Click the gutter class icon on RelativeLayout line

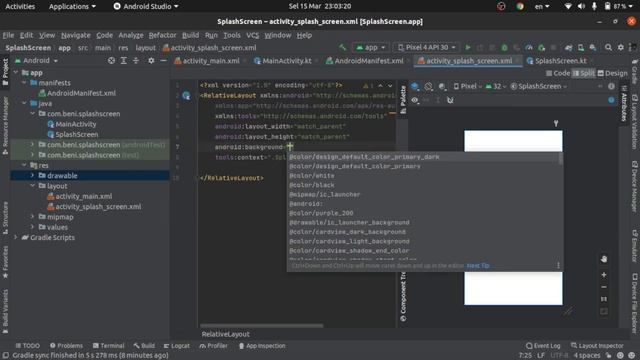pos(186,96)
